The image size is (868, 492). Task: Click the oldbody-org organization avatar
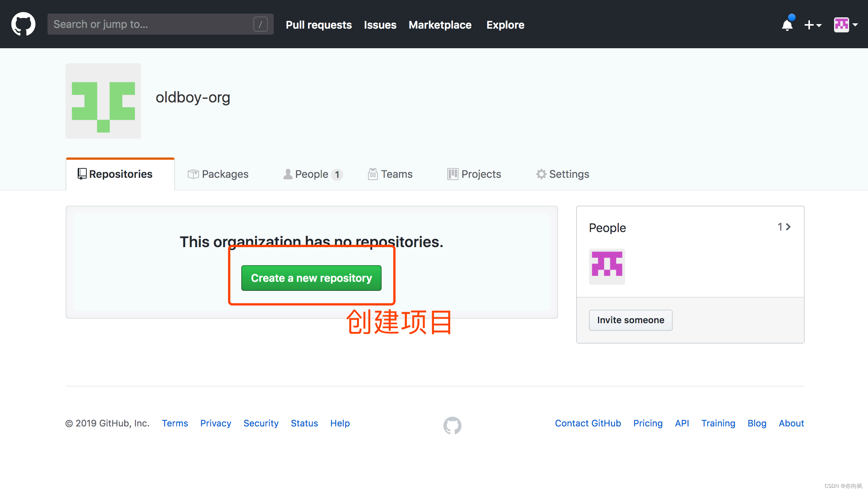point(103,101)
